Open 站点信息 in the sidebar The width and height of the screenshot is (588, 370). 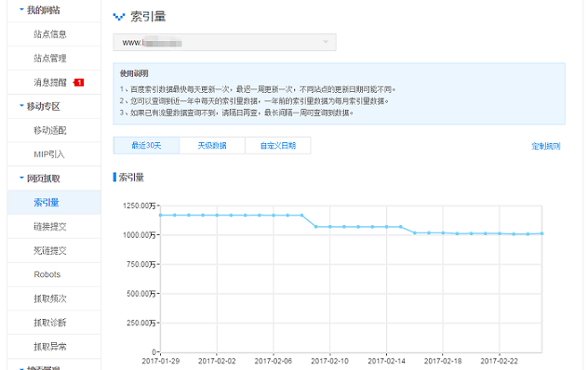pos(50,34)
